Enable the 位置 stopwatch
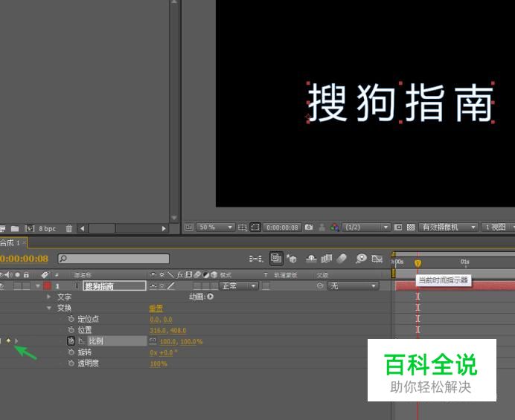Viewport: 515px width, 420px height. pyautogui.click(x=71, y=330)
